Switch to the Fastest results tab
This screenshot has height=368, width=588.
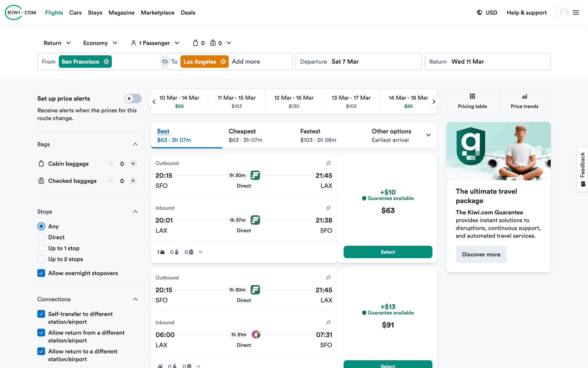[x=330, y=135]
